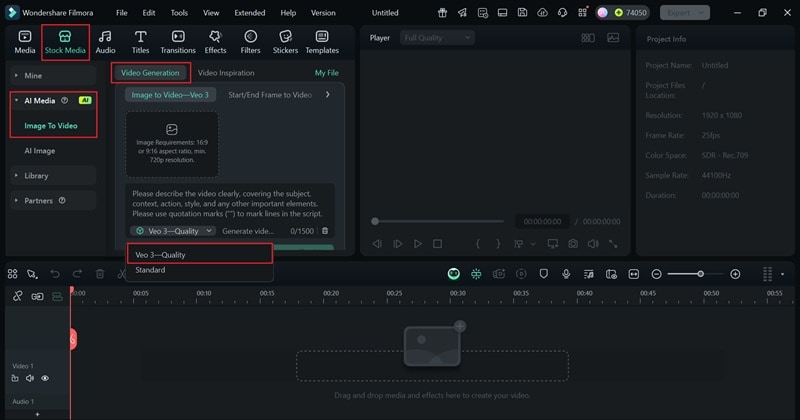Select Image to Video—Veo 3 mode
This screenshot has width=800, height=420.
(x=170, y=95)
